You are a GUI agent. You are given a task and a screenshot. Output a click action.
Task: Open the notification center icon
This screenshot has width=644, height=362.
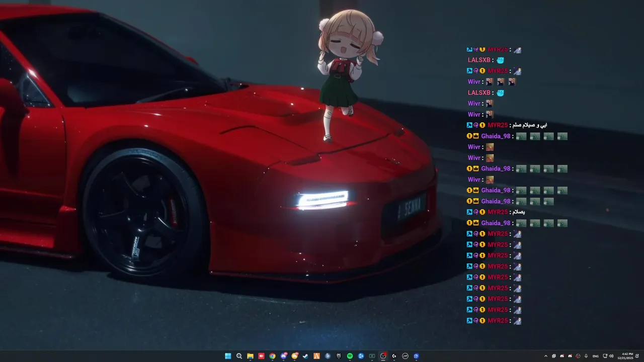click(637, 356)
